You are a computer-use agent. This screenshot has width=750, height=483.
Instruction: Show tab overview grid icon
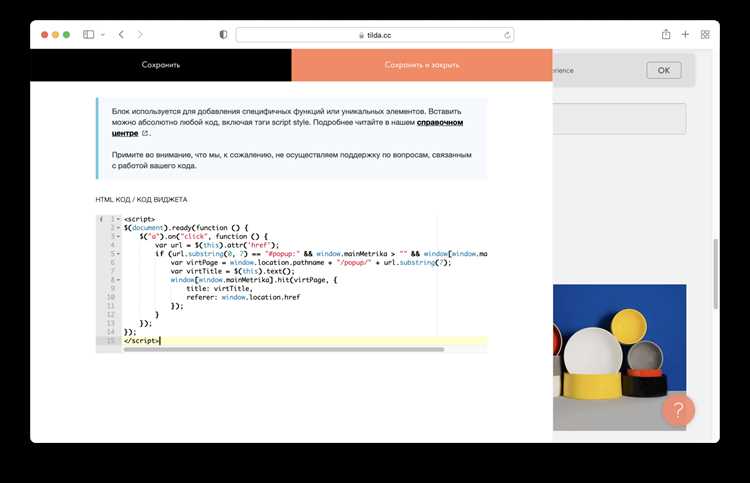(x=705, y=34)
